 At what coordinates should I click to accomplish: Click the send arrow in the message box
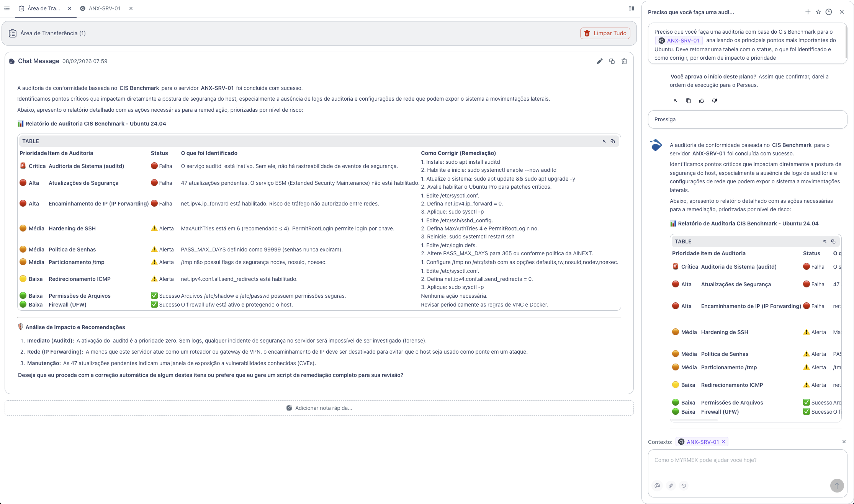(837, 486)
